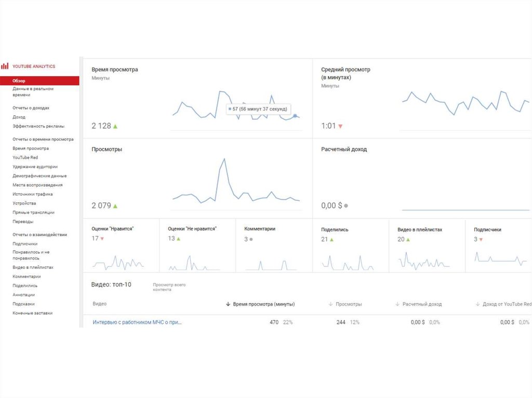Click the sort arrow beside Доход от YouTube Red
The width and height of the screenshot is (532, 398).
[x=477, y=304]
